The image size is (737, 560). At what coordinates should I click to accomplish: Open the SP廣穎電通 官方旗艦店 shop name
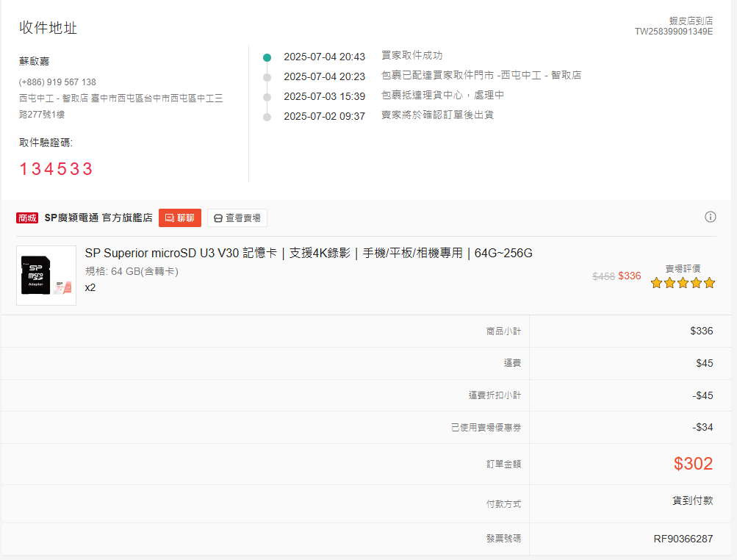tap(98, 218)
